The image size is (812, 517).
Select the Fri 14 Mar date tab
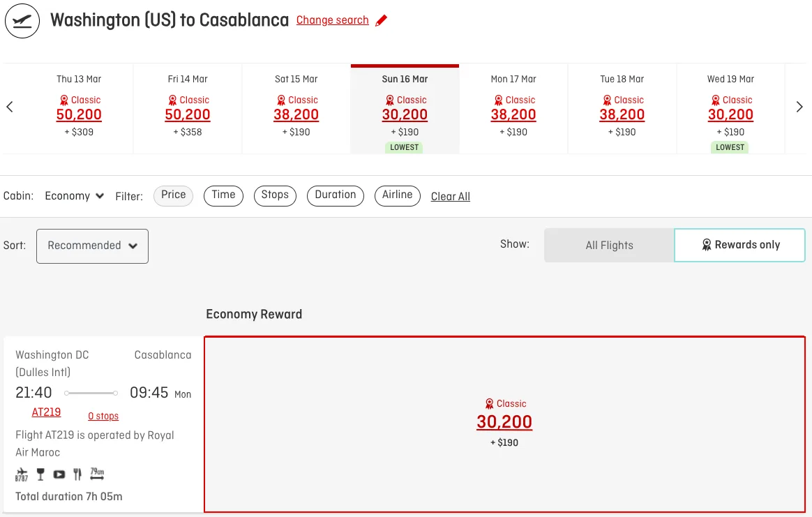click(x=188, y=109)
